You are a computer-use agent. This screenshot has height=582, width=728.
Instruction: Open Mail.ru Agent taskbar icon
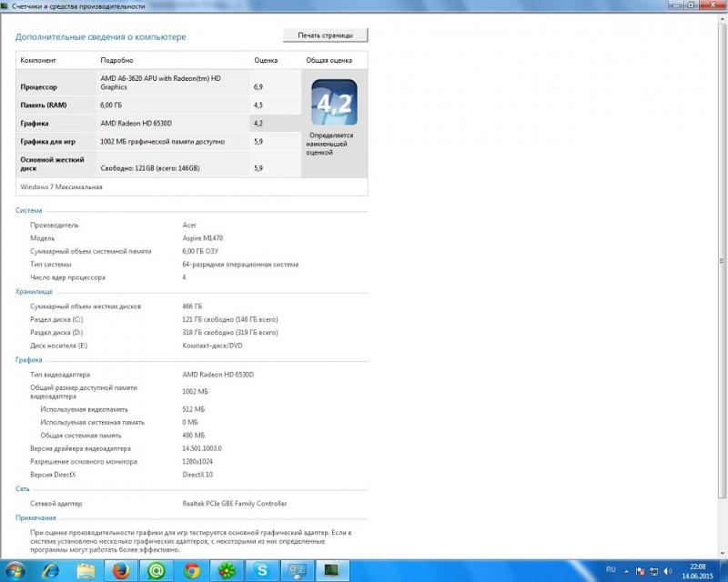(157, 571)
